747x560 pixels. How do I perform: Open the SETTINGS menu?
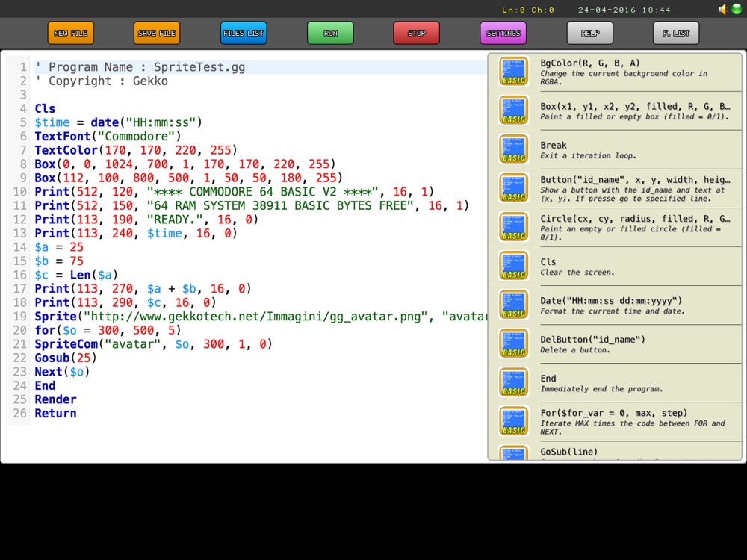[x=503, y=34]
